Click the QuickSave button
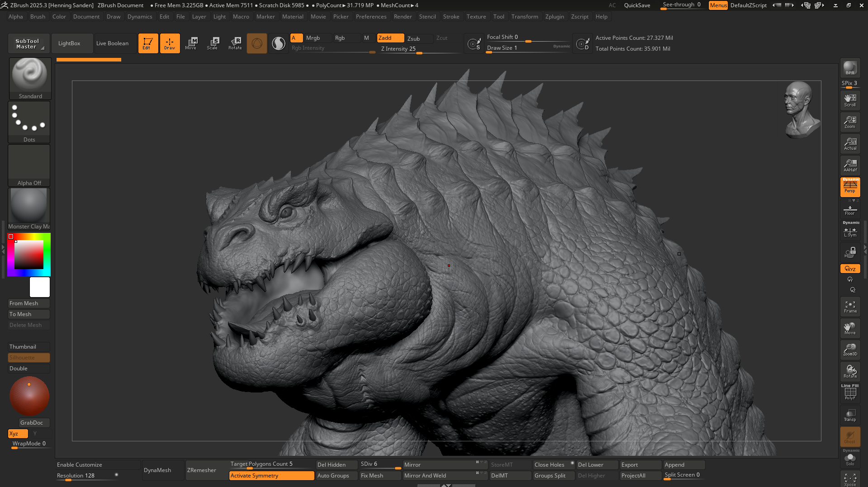 click(x=637, y=5)
